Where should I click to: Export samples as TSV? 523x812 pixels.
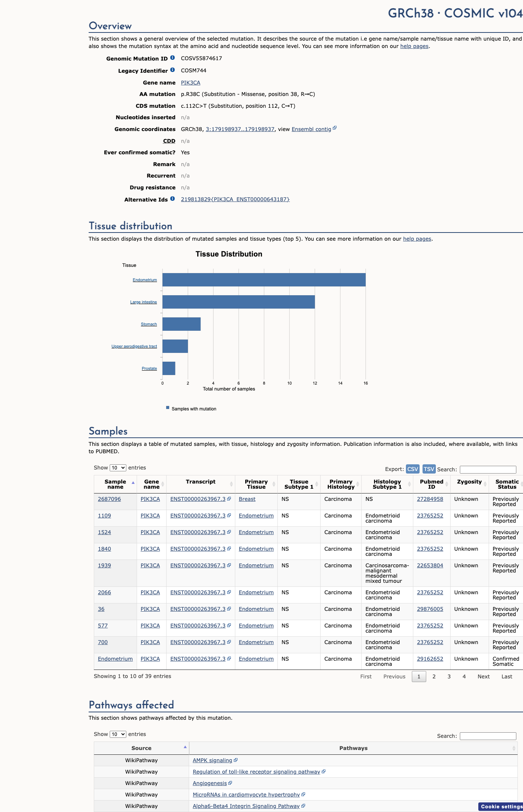pos(429,469)
